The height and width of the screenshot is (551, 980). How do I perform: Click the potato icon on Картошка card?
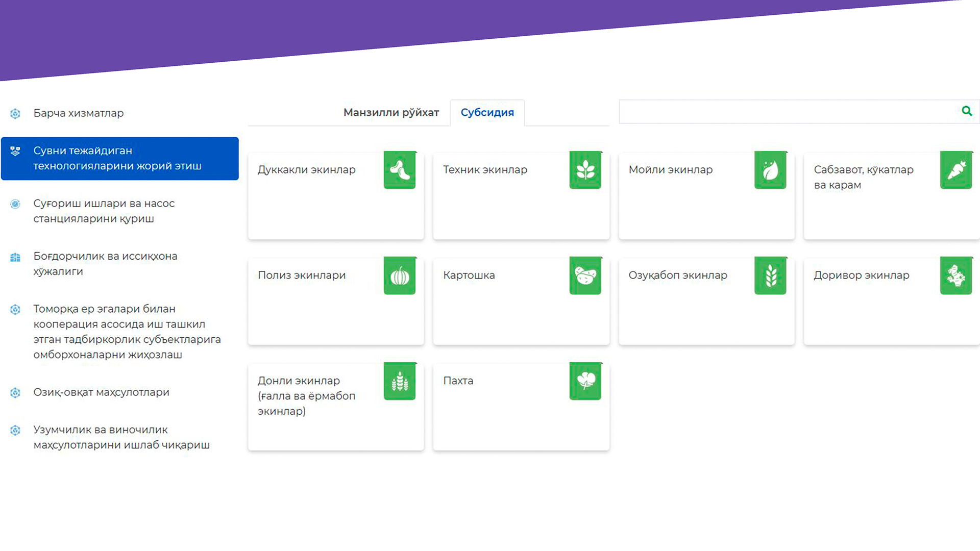(585, 276)
